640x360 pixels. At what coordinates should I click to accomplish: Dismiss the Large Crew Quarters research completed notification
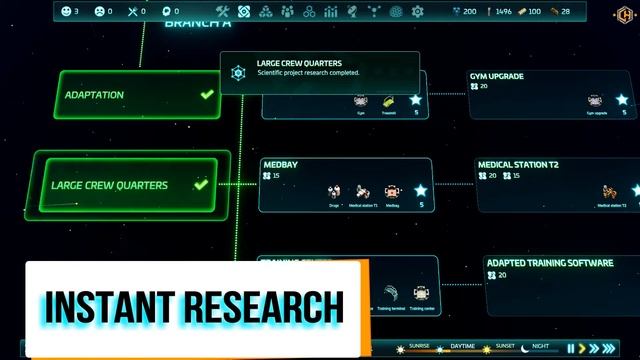tap(320, 73)
